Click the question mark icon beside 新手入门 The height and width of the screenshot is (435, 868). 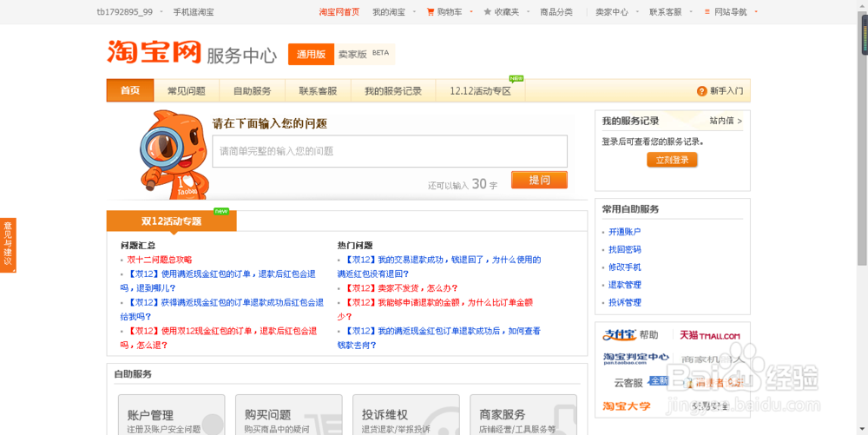pos(702,91)
